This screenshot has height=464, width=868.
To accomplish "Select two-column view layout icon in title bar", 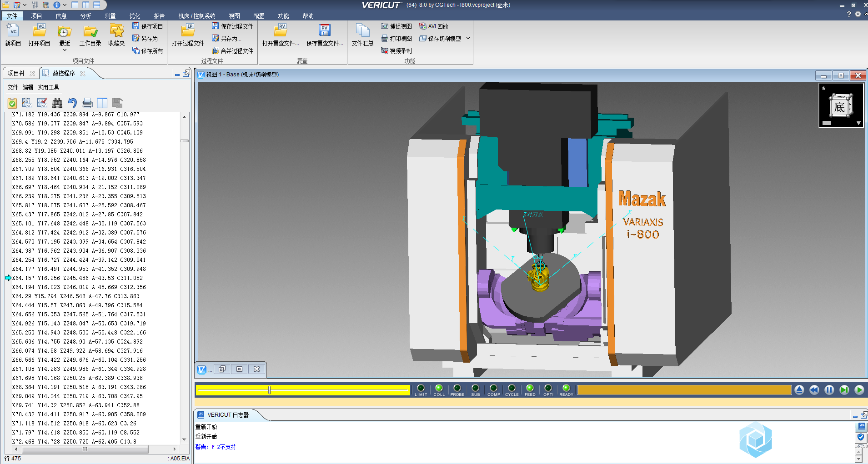I will click(86, 5).
